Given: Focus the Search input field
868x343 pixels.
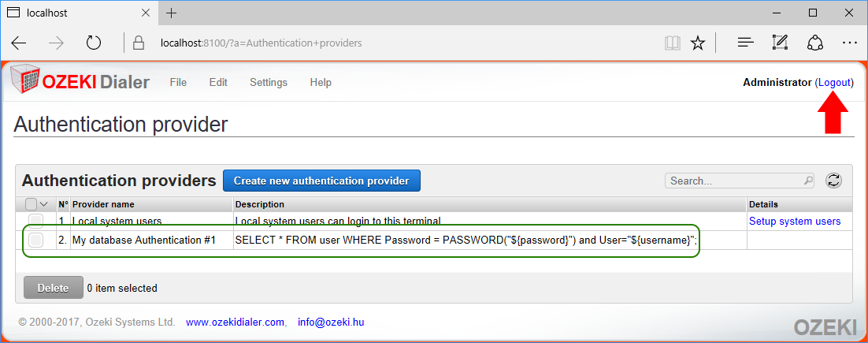Looking at the screenshot, I should pyautogui.click(x=734, y=181).
